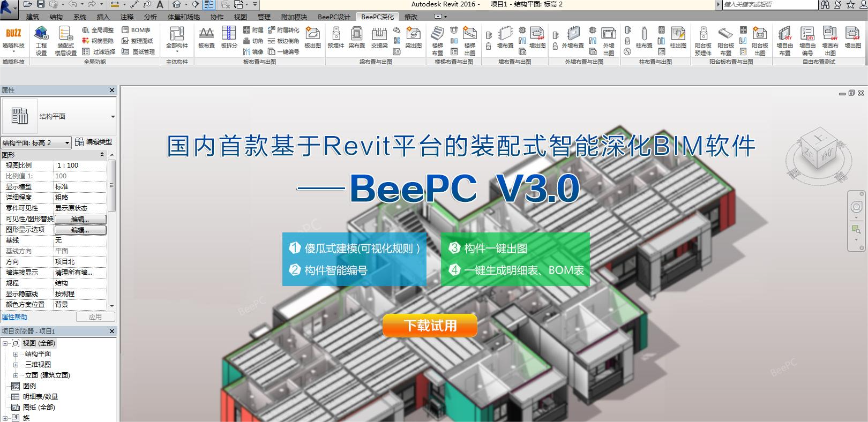Click the 属性帮助 link
This screenshot has height=422, width=868.
tap(14, 317)
